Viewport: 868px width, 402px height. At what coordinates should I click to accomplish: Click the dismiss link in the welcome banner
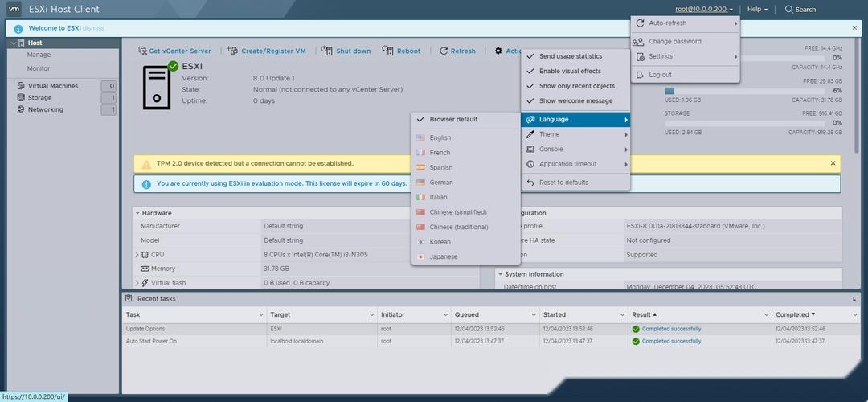click(x=93, y=27)
